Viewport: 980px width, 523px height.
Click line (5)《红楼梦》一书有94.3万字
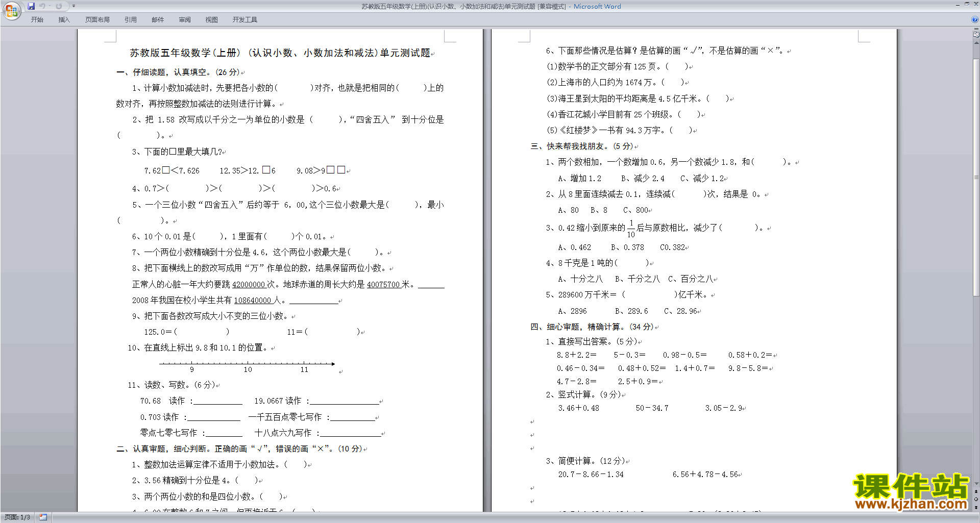(x=620, y=131)
